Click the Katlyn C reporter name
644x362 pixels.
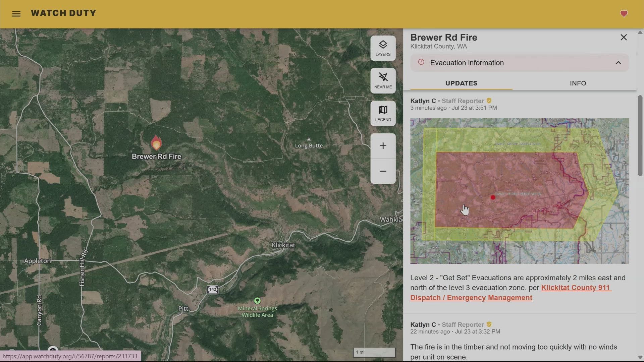tap(423, 101)
